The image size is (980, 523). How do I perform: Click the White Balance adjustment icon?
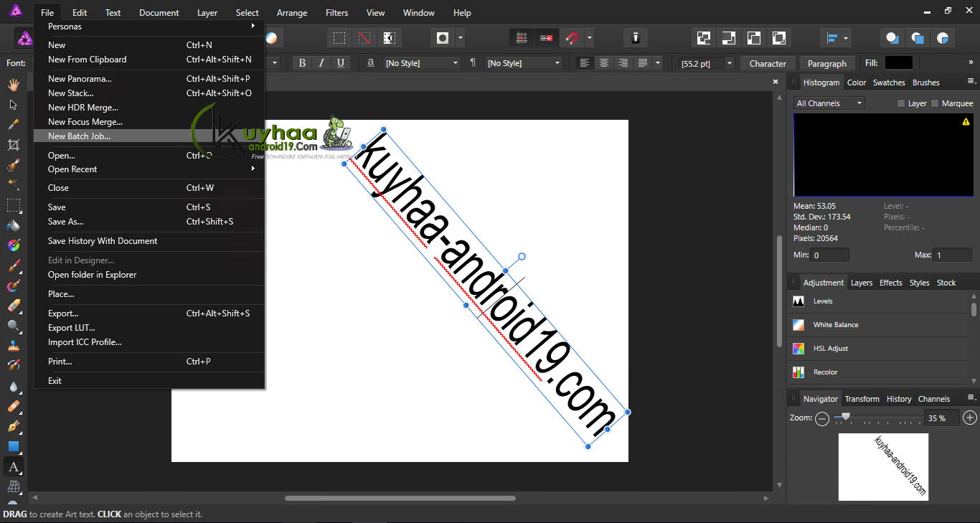click(x=798, y=325)
